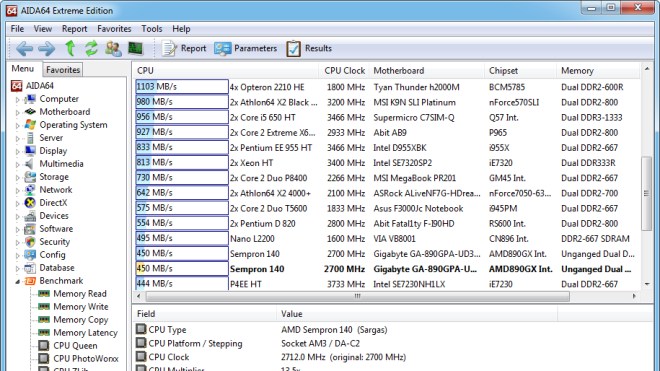The height and width of the screenshot is (371, 660).
Task: Select the Operating System tree icon
Action: point(30,125)
